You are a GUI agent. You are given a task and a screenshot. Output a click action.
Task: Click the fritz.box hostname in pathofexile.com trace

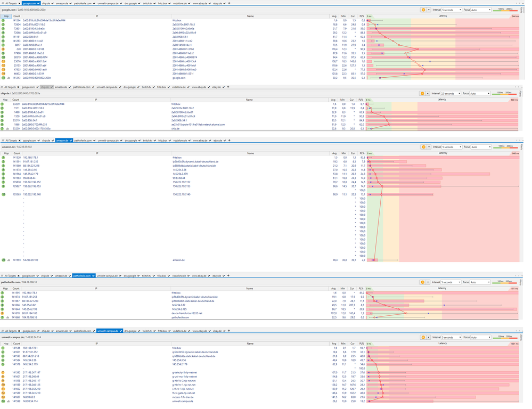176,293
